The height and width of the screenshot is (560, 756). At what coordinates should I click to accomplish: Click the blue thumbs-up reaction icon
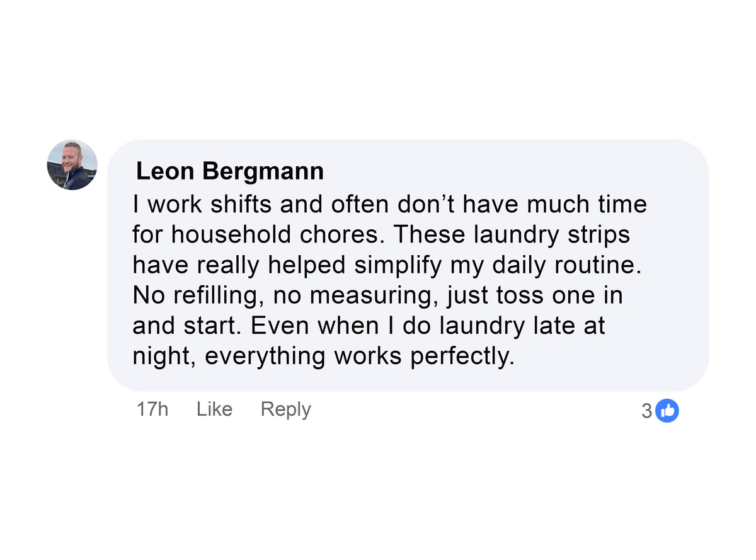pos(667,411)
